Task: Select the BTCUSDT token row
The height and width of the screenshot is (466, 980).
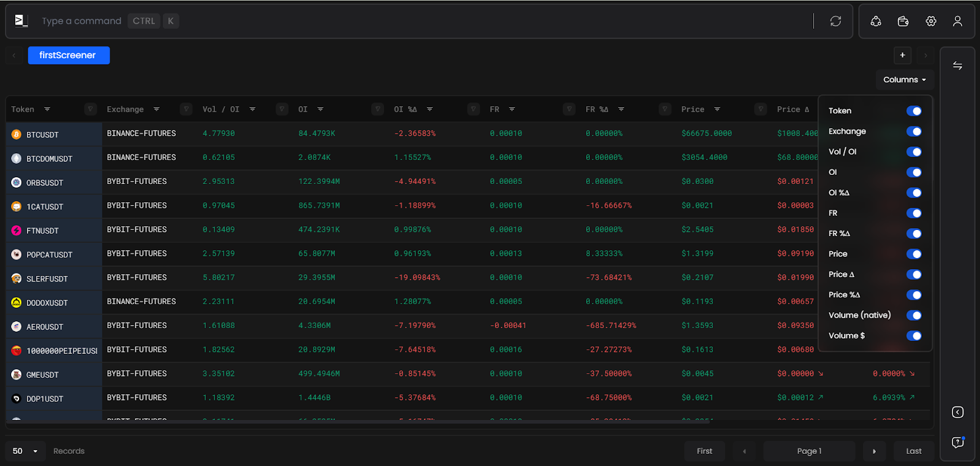Action: click(54, 134)
